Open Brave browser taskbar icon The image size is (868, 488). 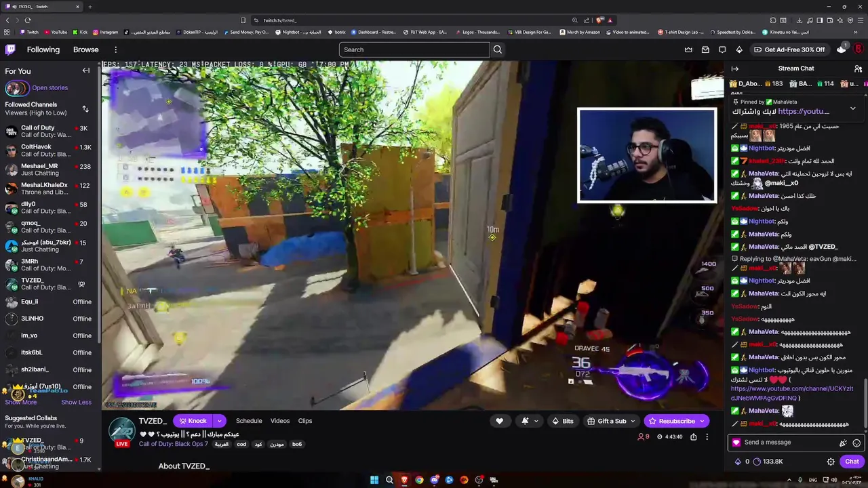pos(404,480)
